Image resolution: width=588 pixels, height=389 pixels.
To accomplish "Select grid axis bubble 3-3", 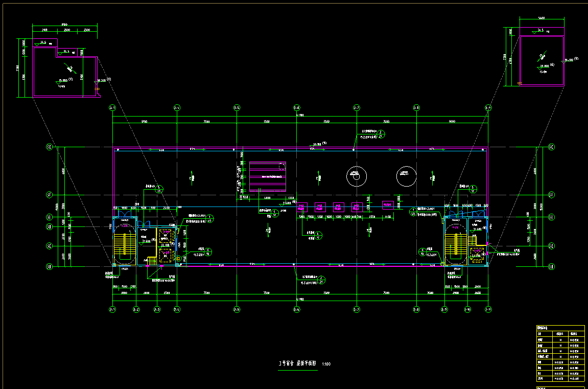I will point(157,309).
